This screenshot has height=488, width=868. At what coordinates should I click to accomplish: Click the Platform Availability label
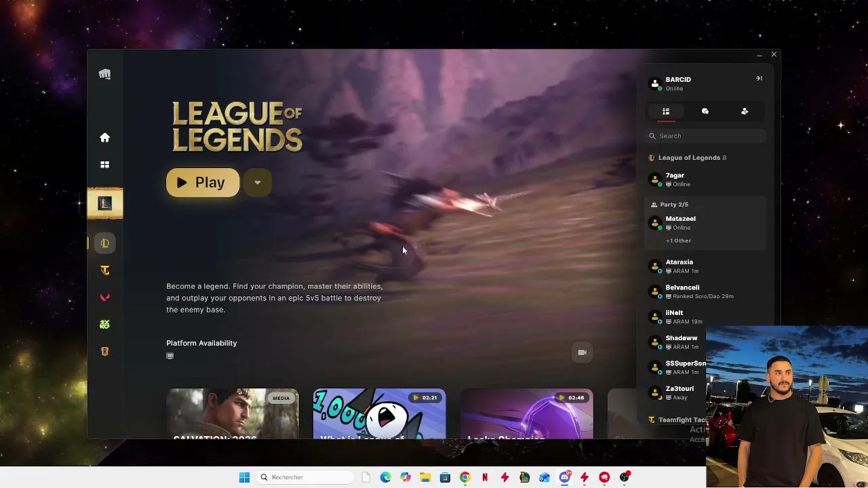coord(201,344)
